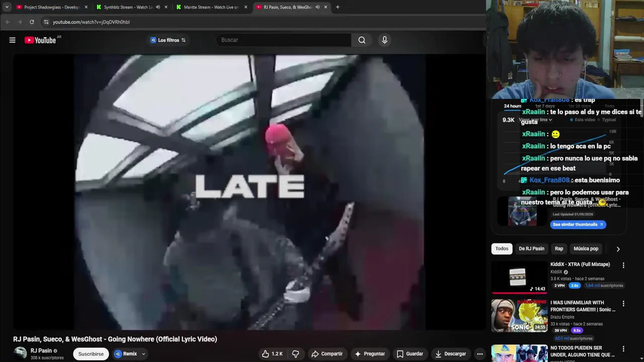Image resolution: width=644 pixels, height=362 pixels.
Task: Click the video player area
Action: tap(249, 192)
